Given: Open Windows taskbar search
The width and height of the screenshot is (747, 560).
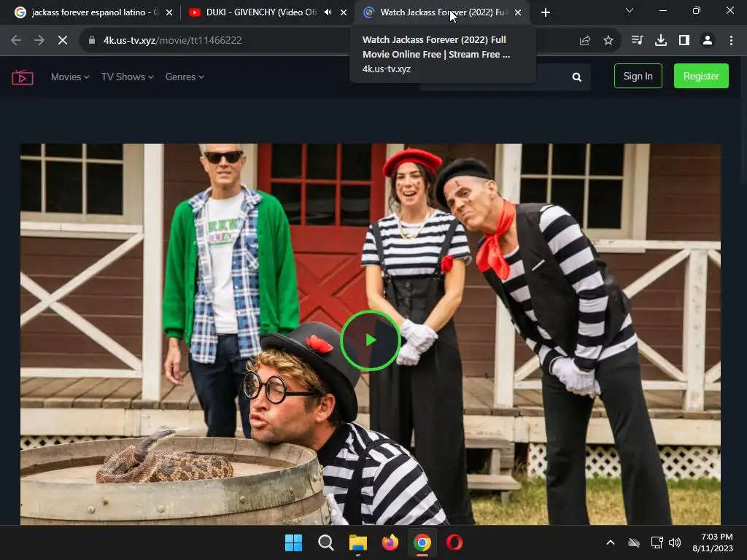Looking at the screenshot, I should coord(326,542).
